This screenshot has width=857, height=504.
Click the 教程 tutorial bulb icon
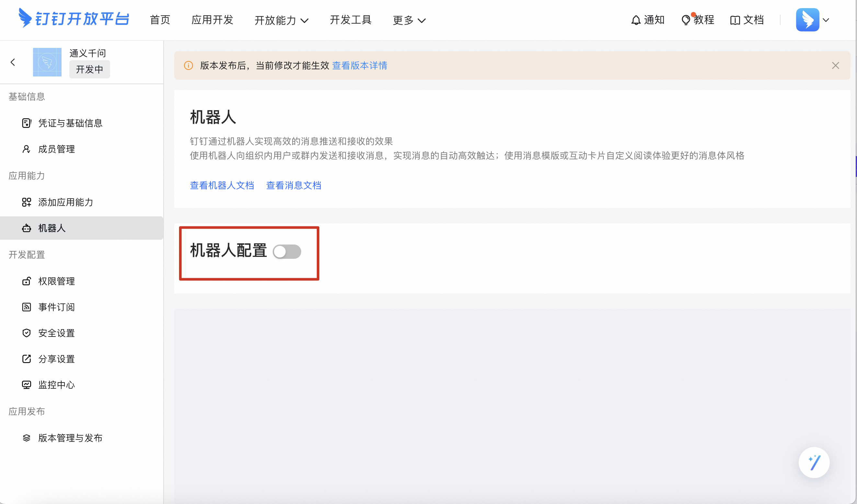(x=686, y=20)
